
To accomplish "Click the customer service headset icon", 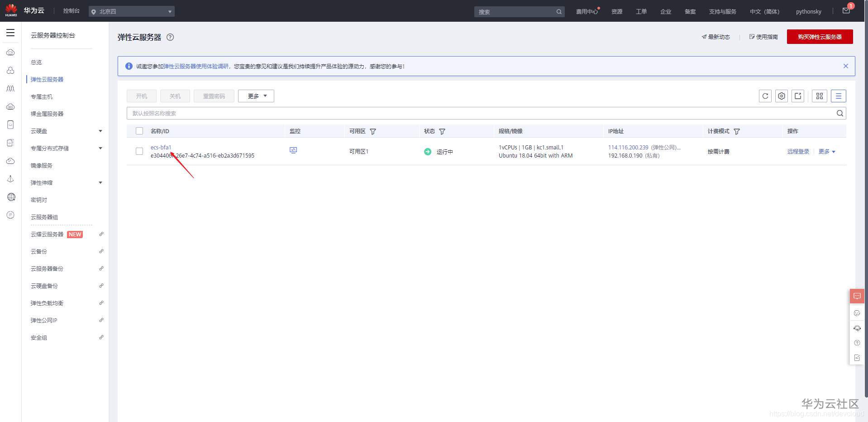I will 857,328.
